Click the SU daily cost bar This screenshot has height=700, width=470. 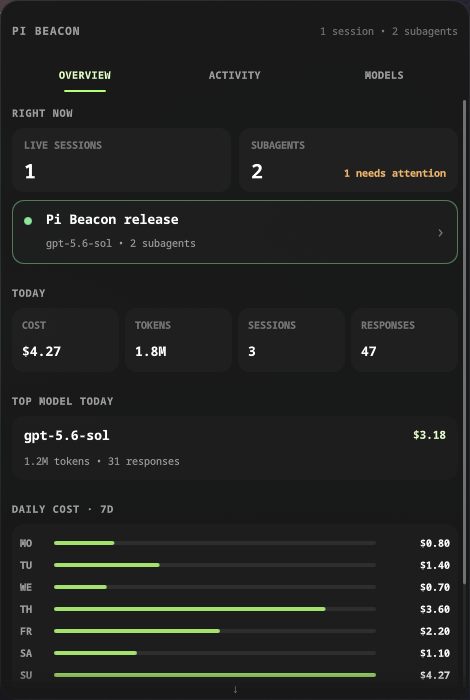pos(215,675)
